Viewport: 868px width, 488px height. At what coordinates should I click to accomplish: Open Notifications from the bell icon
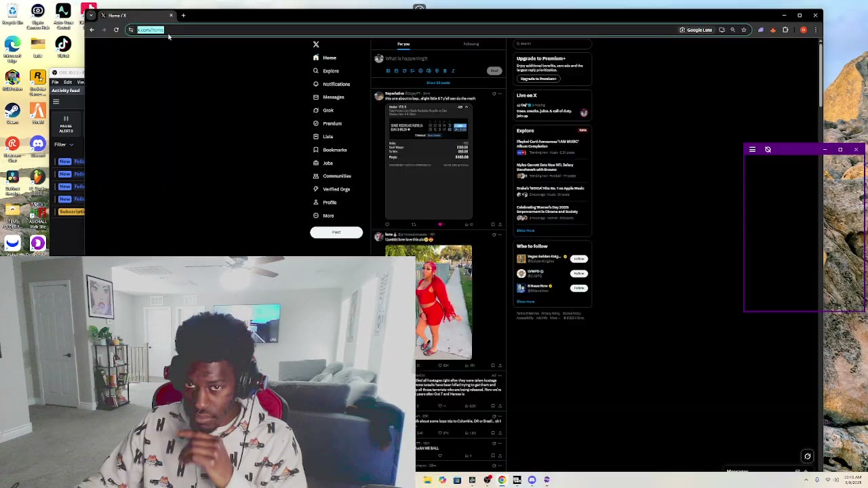point(336,84)
